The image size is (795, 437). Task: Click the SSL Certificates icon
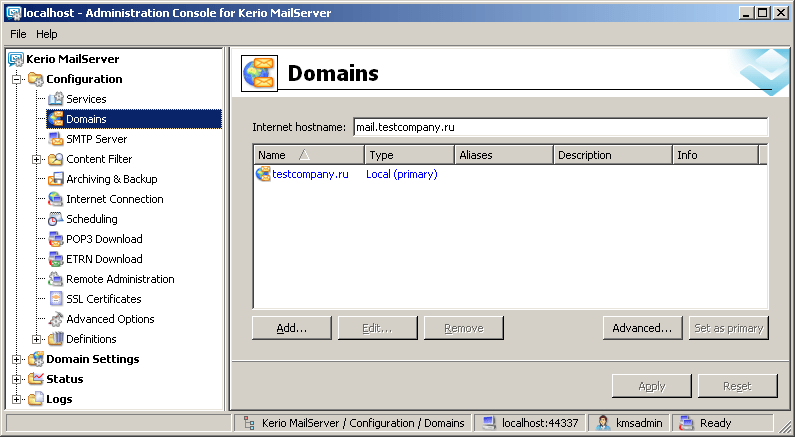[x=56, y=299]
